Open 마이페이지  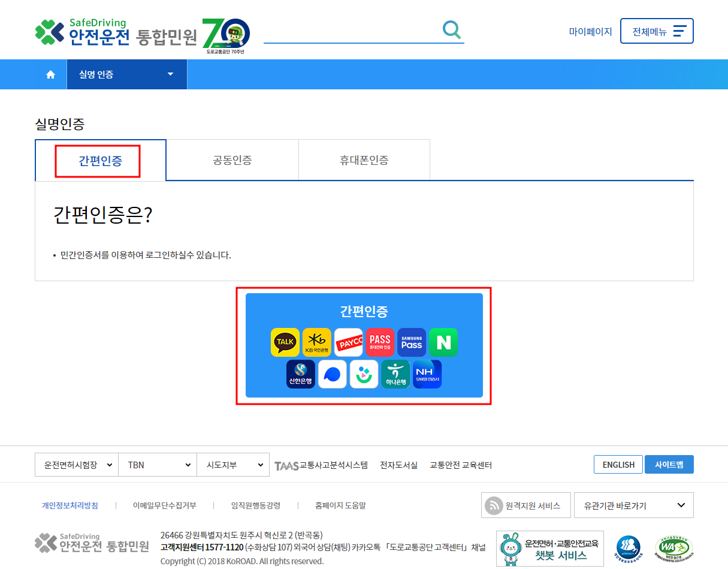click(x=591, y=31)
